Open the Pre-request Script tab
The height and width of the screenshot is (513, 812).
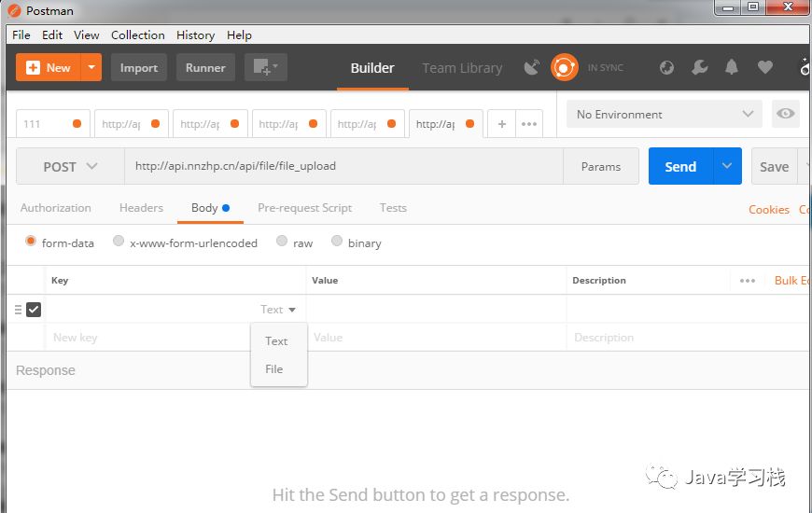[304, 208]
